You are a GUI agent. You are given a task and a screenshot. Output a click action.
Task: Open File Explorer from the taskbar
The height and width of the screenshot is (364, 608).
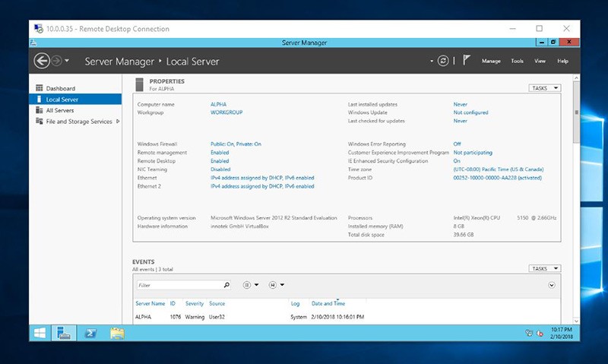117,333
